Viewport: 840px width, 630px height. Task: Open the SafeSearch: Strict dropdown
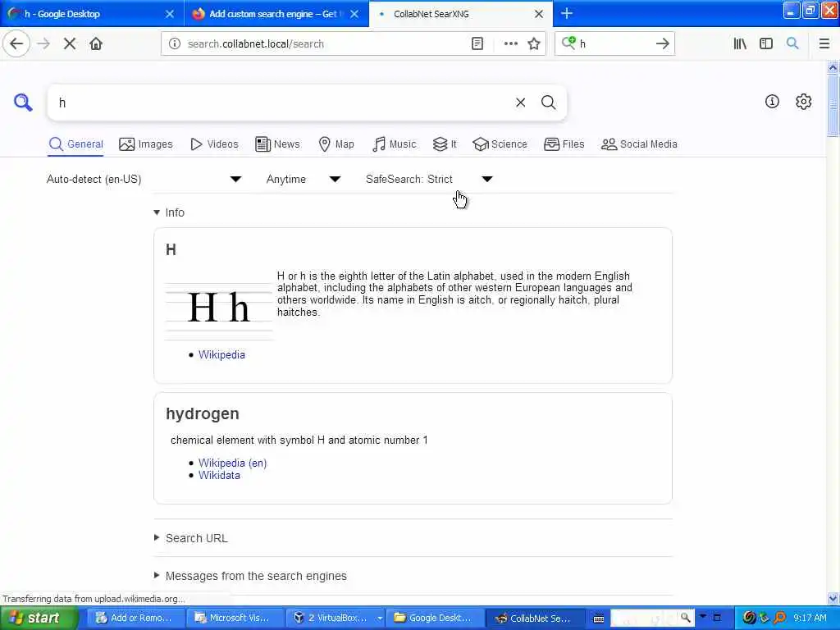[x=428, y=179]
